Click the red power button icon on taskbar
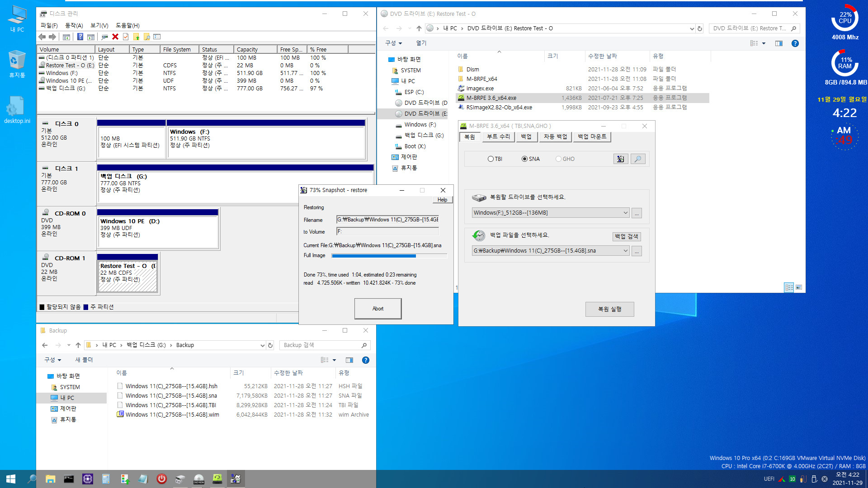The width and height of the screenshot is (868, 488). [x=161, y=479]
